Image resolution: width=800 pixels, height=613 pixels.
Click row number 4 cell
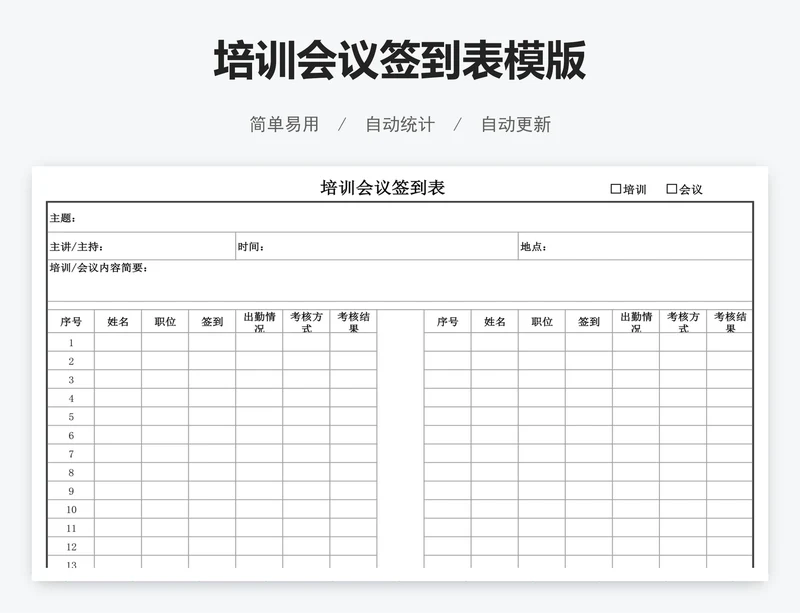point(71,398)
